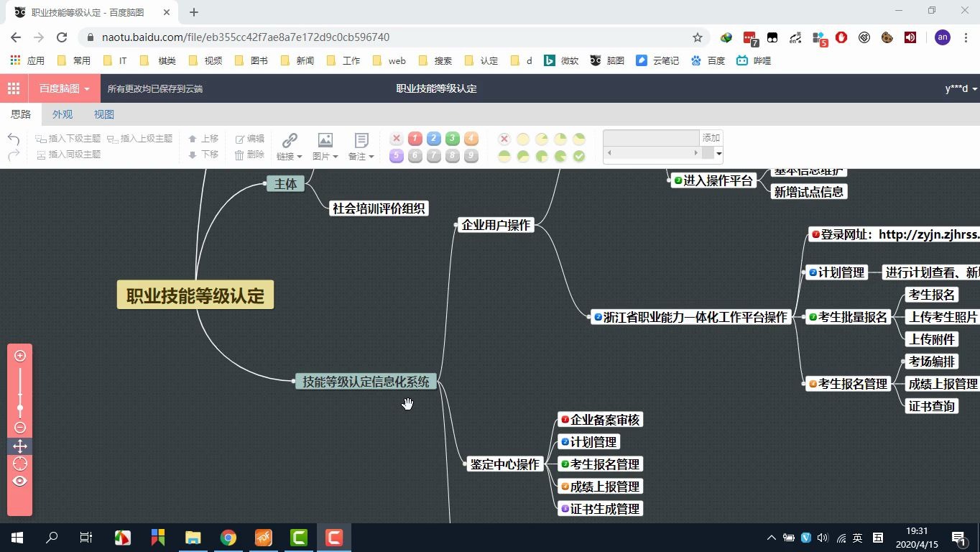Screen dimensions: 980x552
Task: Click the tag list horizontal scrollbar
Action: tap(652, 153)
